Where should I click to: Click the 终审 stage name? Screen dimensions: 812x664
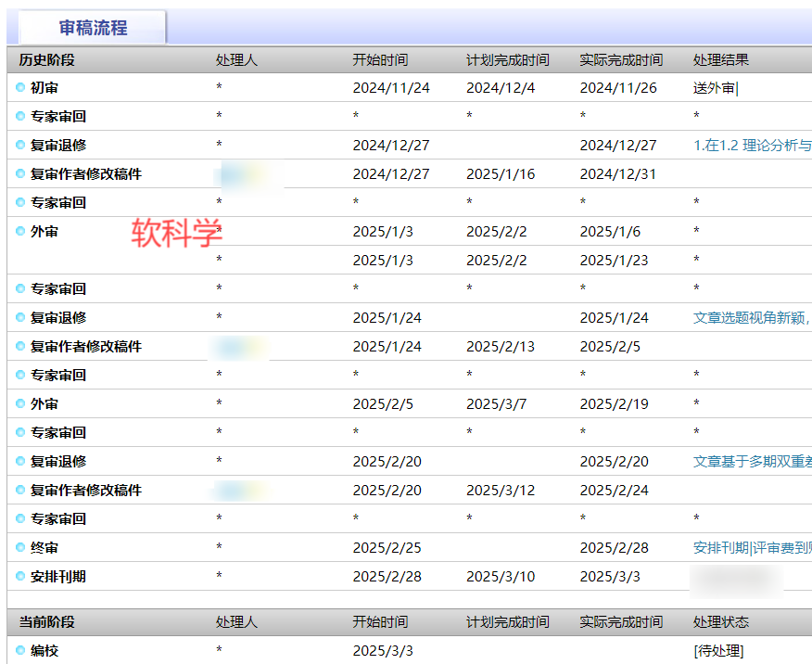(44, 547)
